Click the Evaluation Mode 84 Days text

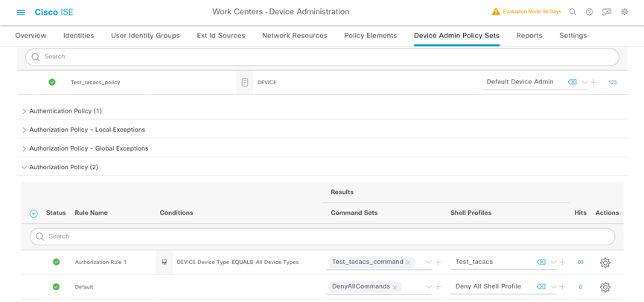pyautogui.click(x=532, y=12)
